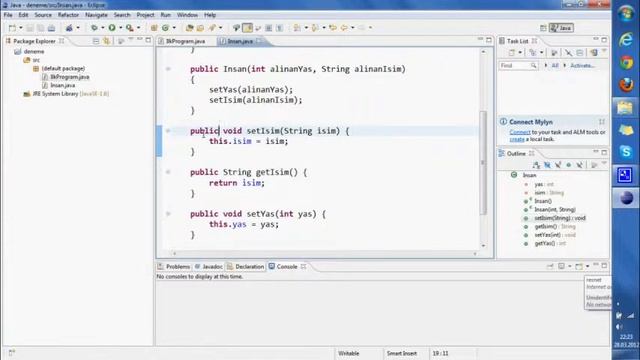Toggle Hide Static Members in the Outline toolbar
This screenshot has height=360, width=640.
558,165
